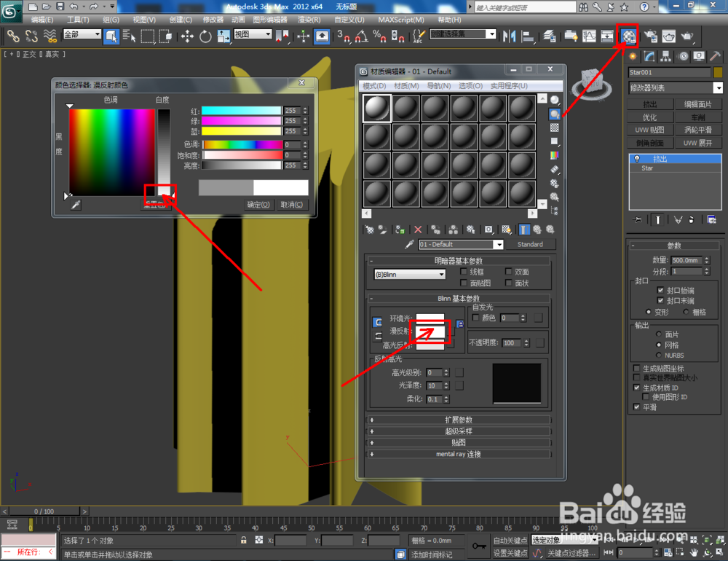Open the 修改器列表 modifier list dropdown

pos(676,88)
